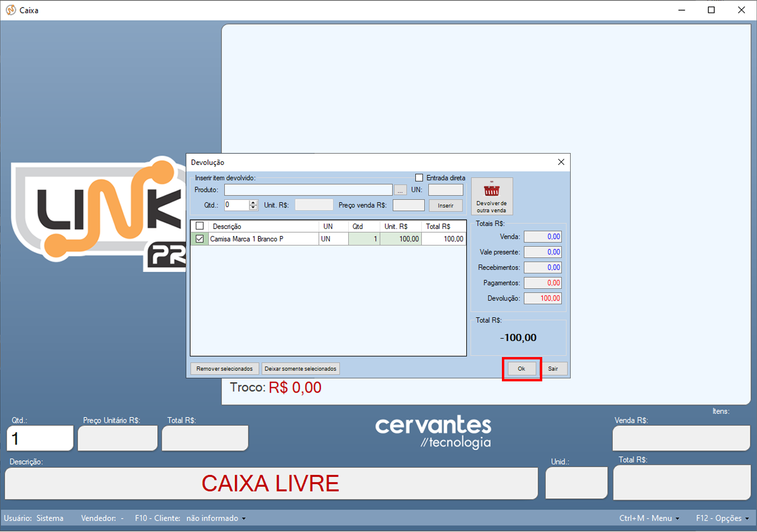
Task: Click the Vale presente total field
Action: point(543,252)
